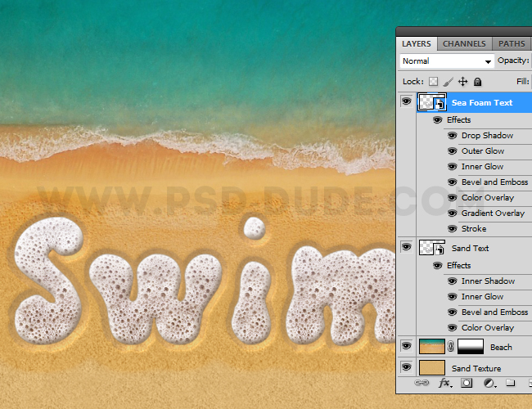
Task: Open the Normal blend mode dropdown
Action: pyautogui.click(x=447, y=61)
